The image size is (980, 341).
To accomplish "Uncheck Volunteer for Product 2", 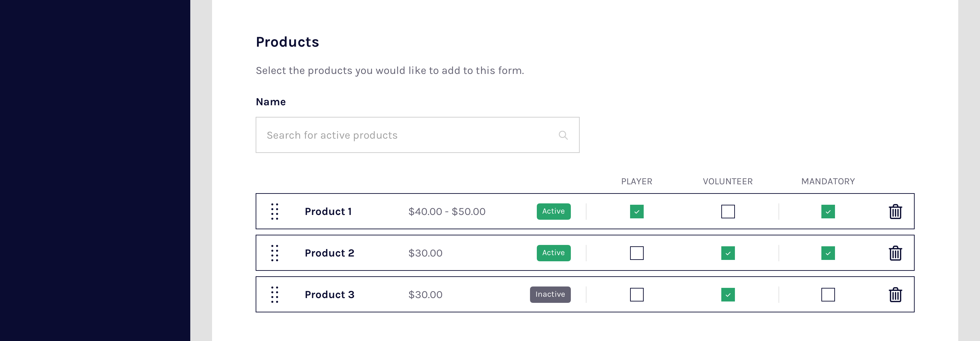I will click(x=728, y=253).
